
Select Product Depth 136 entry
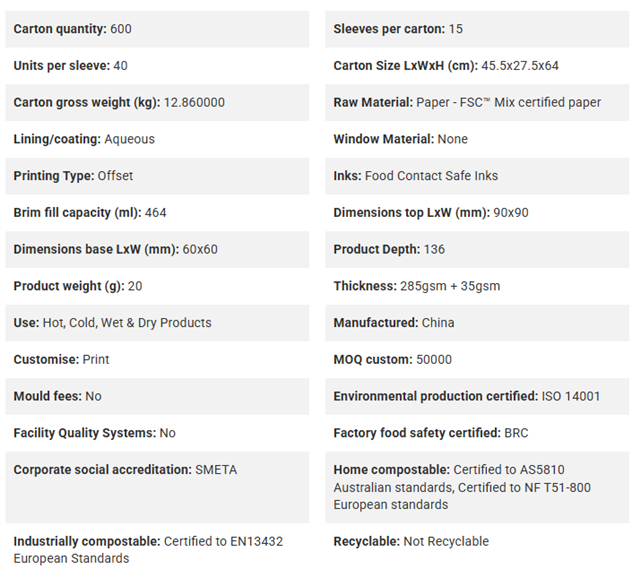click(x=477, y=249)
